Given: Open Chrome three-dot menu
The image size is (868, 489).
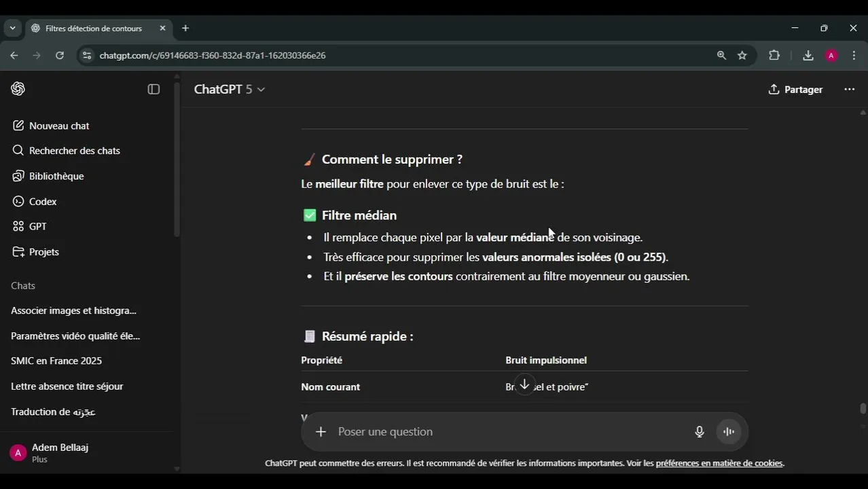Looking at the screenshot, I should pos(854,56).
